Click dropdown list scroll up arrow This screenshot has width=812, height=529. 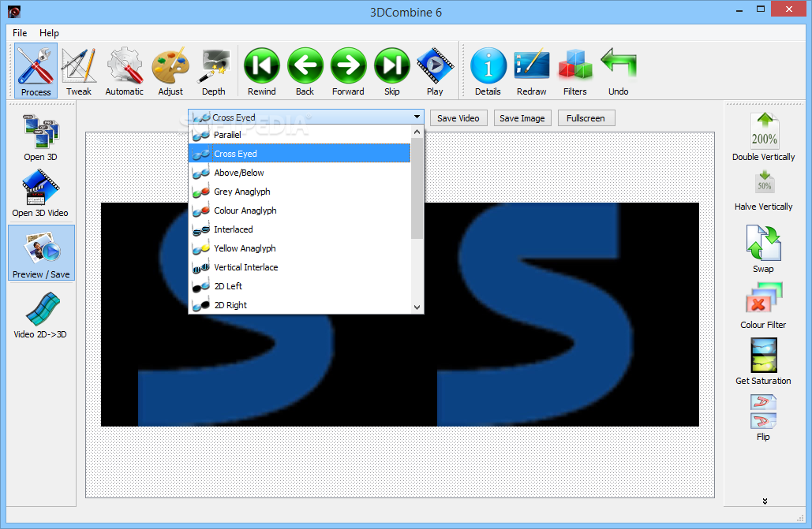point(417,132)
